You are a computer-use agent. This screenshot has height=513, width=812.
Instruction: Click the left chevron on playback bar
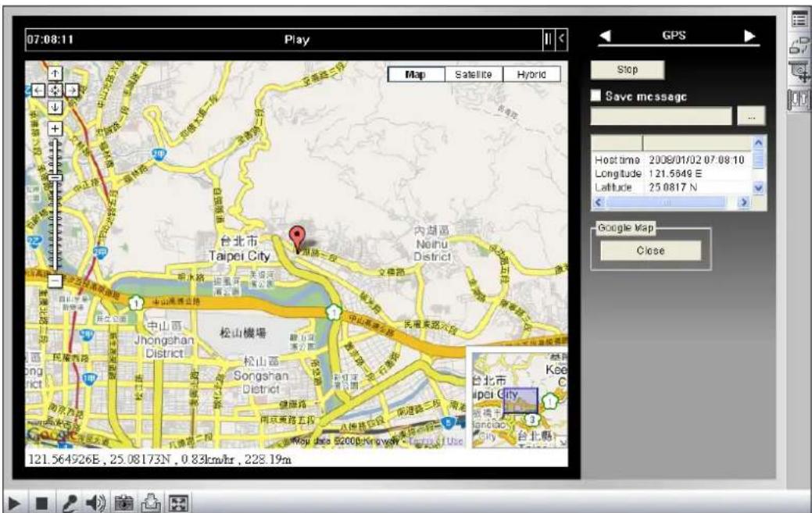561,39
